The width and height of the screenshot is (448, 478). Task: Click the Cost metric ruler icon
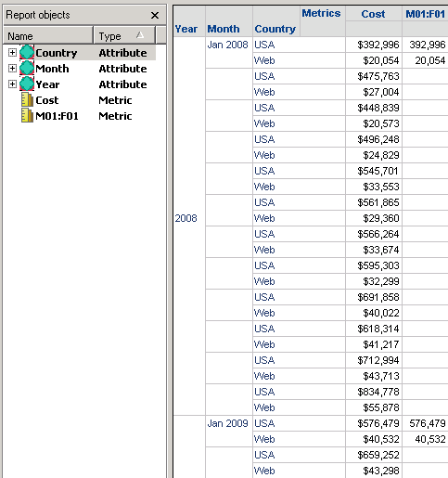pos(27,100)
